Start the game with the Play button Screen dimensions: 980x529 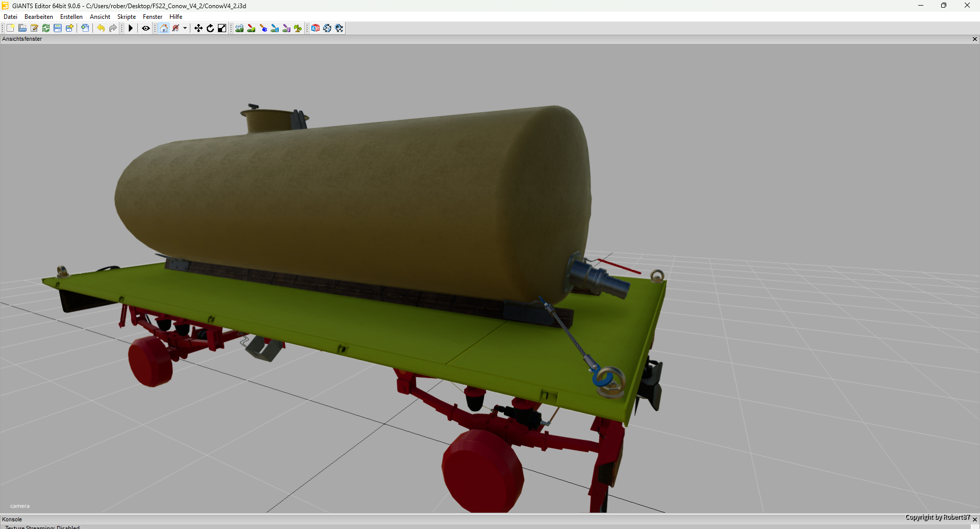tap(131, 28)
